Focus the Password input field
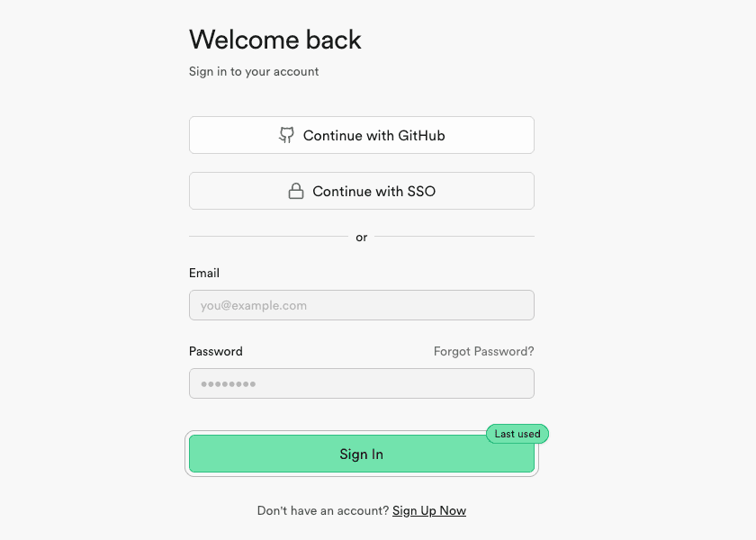756x540 pixels. 361,383
